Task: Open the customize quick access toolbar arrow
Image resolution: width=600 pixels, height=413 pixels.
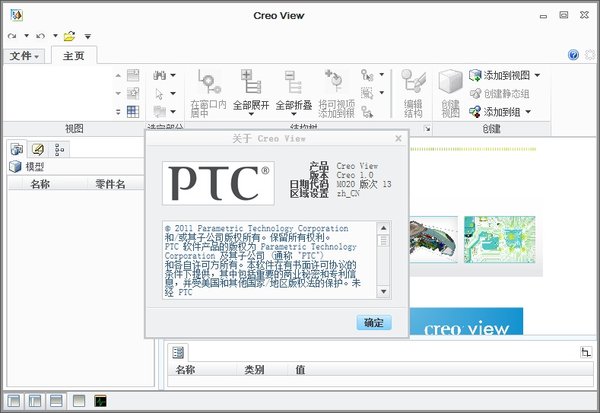Action: point(88,36)
